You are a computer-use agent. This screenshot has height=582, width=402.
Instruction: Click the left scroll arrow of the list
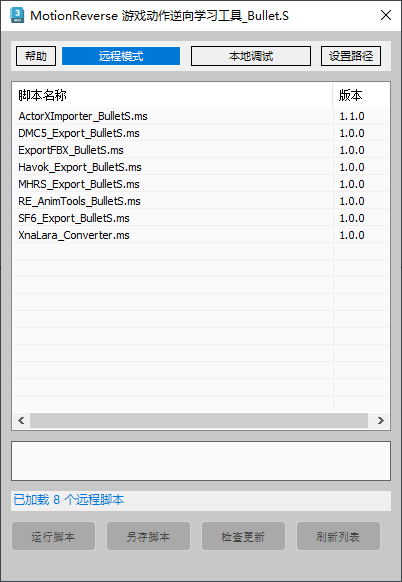[21, 421]
